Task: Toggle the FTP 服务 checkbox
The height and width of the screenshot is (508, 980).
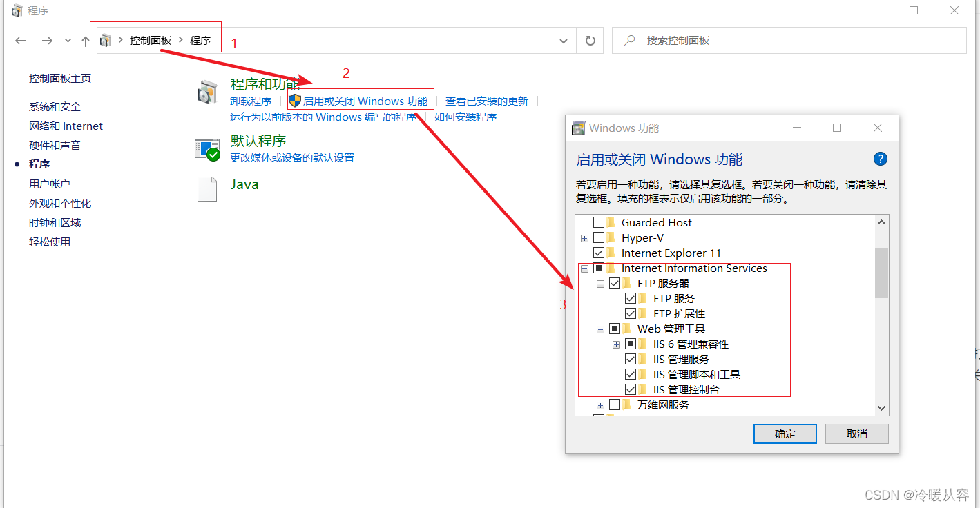Action: [x=631, y=299]
